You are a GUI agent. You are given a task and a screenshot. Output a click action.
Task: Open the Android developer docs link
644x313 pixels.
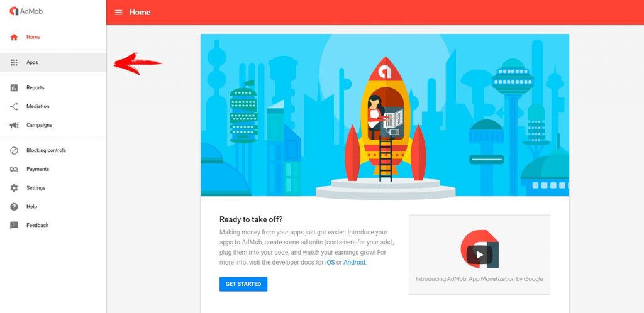click(x=354, y=263)
